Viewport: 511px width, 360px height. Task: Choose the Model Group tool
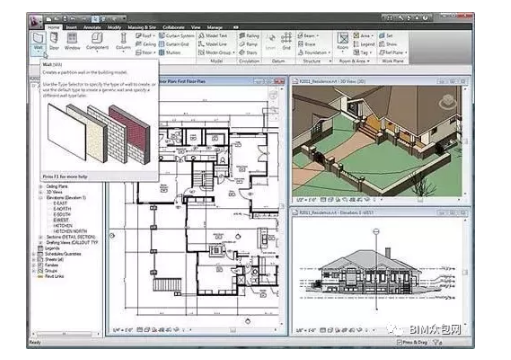click(x=216, y=52)
